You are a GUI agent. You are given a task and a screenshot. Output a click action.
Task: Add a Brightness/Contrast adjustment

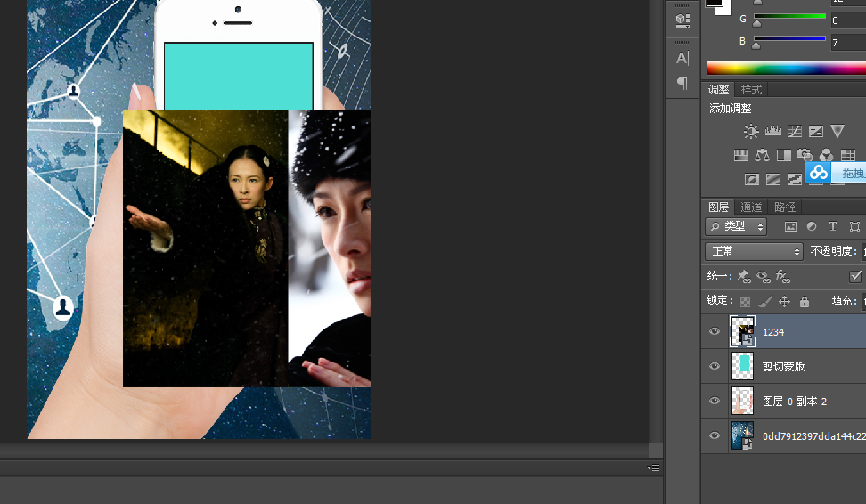point(751,132)
